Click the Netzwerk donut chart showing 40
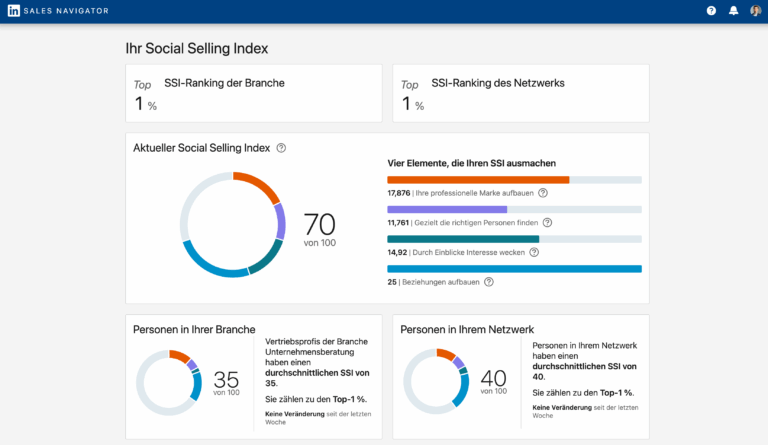Viewport: 768px width, 445px height. [436, 381]
